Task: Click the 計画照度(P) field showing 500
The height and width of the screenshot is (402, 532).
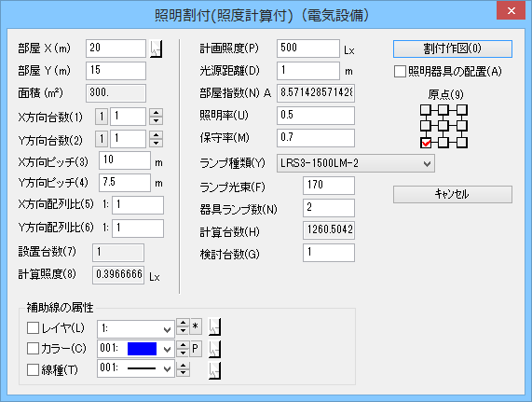Action: tap(308, 49)
